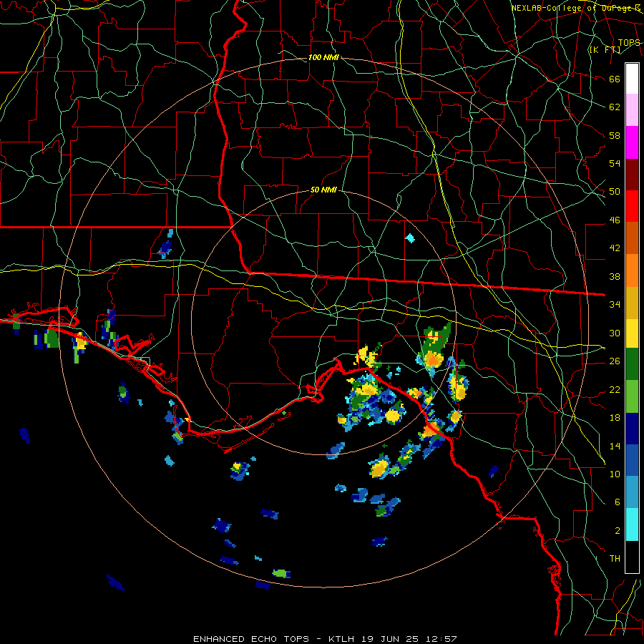Click the legend value 50
Image resolution: width=644 pixels, height=644 pixels.
point(615,191)
